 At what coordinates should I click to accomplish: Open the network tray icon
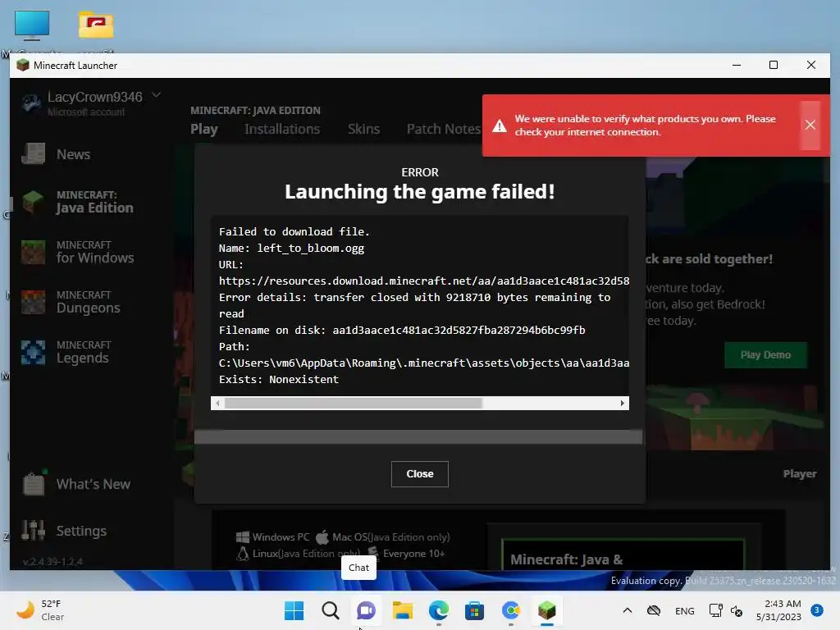[715, 610]
